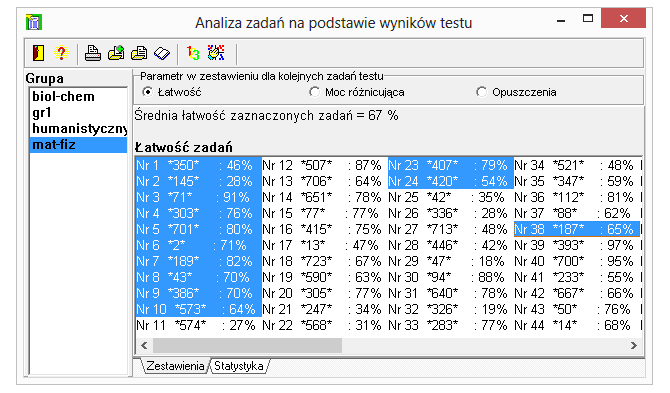Viewport: 670px width, 393px height.
Task: Click the folder icon with green plus
Action: point(116,53)
